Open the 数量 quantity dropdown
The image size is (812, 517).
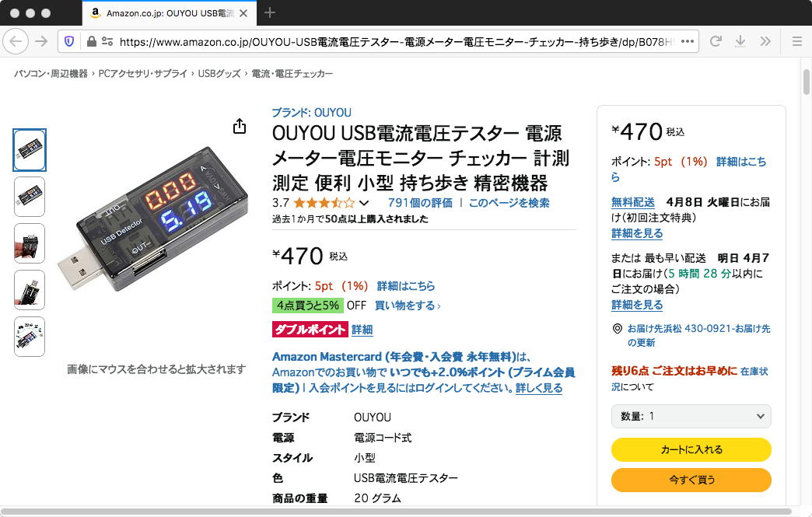691,416
